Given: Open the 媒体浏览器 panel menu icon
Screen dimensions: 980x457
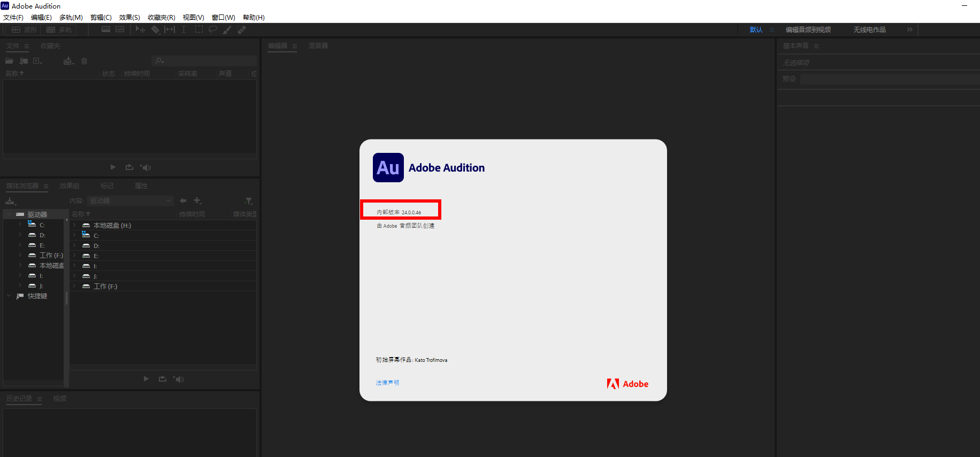Looking at the screenshot, I should 46,187.
